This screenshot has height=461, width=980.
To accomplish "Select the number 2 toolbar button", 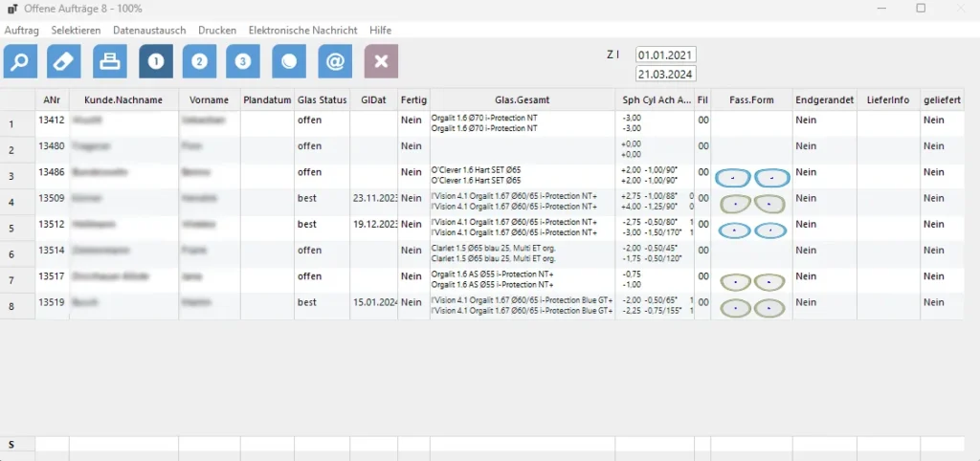I will pyautogui.click(x=199, y=61).
